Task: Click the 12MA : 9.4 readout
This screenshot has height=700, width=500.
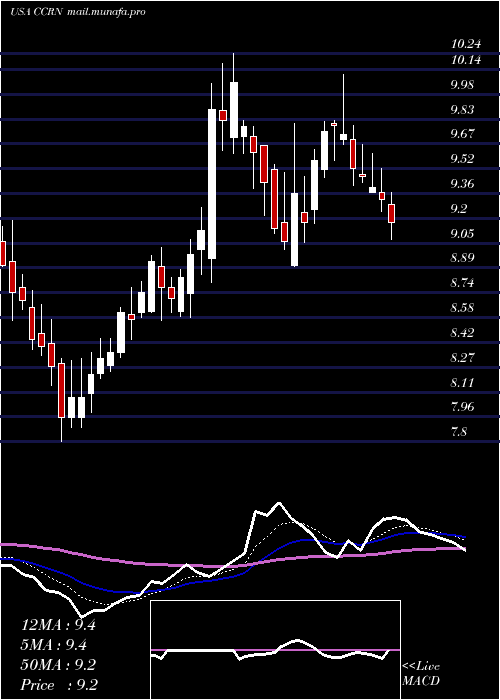Action: (x=58, y=625)
